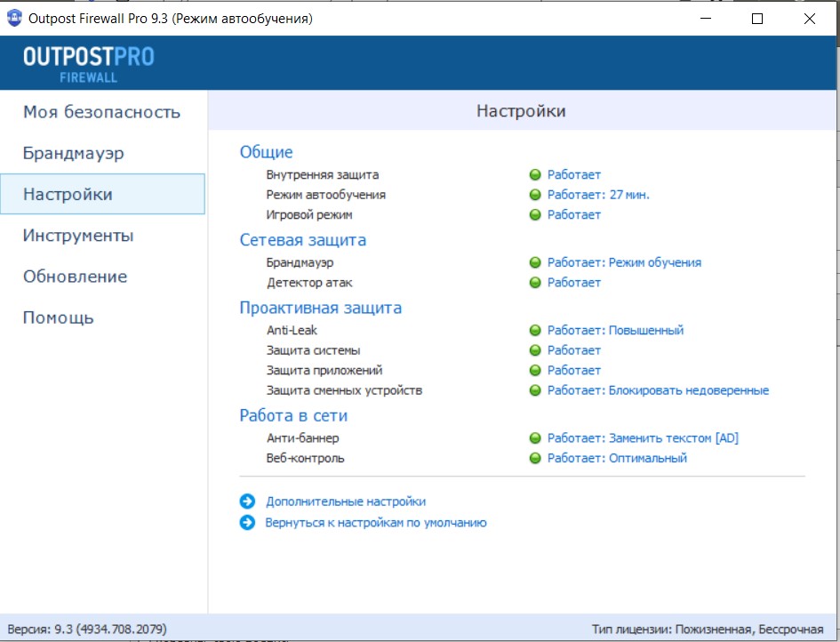This screenshot has width=840, height=642.
Task: Click the Настройки panel heading
Action: click(x=521, y=111)
